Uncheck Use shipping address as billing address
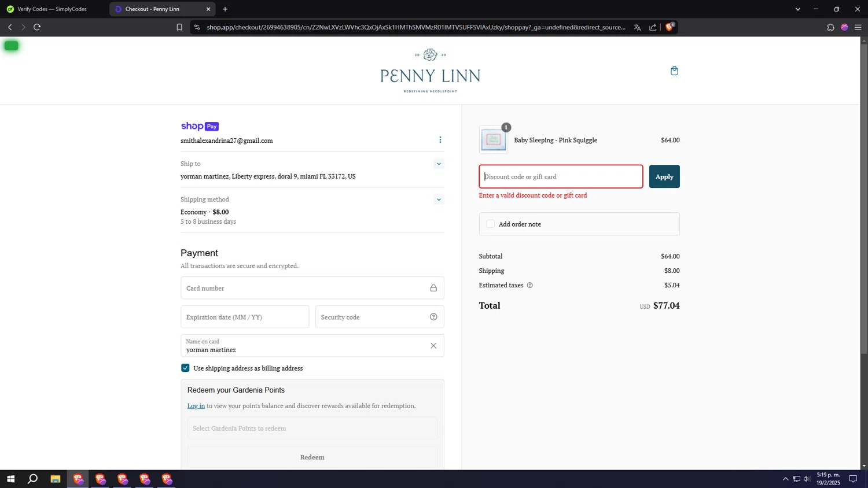Viewport: 868px width, 488px height. 185,368
